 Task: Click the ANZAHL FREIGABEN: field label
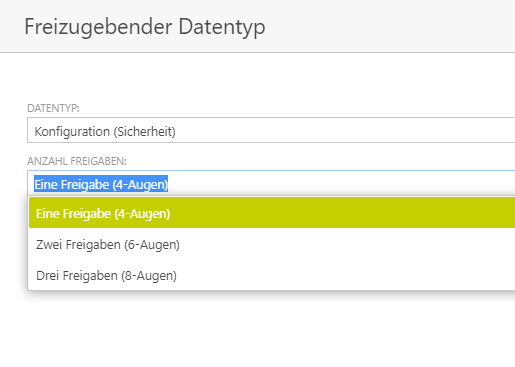[77, 161]
